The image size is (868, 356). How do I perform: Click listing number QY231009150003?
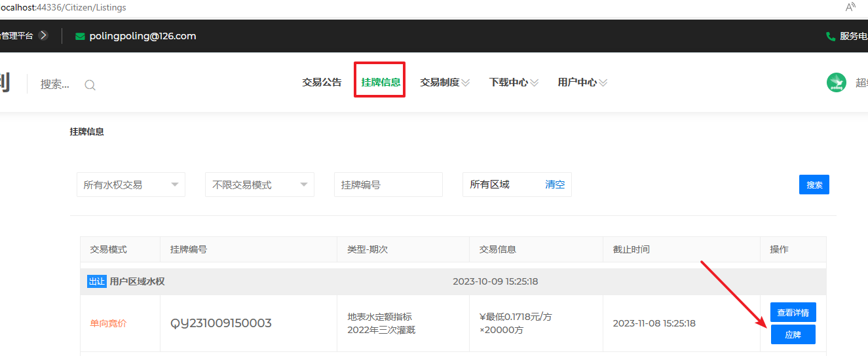221,323
